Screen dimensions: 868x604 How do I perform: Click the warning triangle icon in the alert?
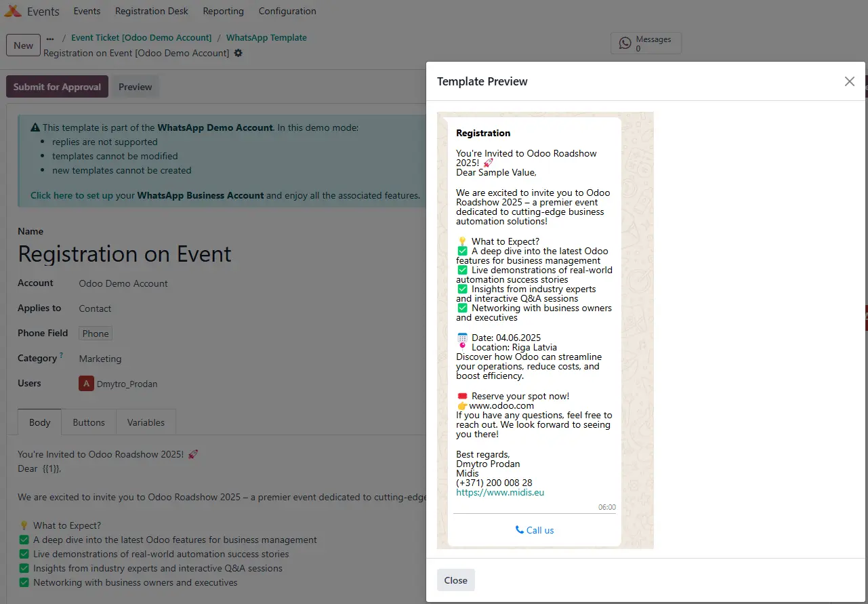click(35, 127)
